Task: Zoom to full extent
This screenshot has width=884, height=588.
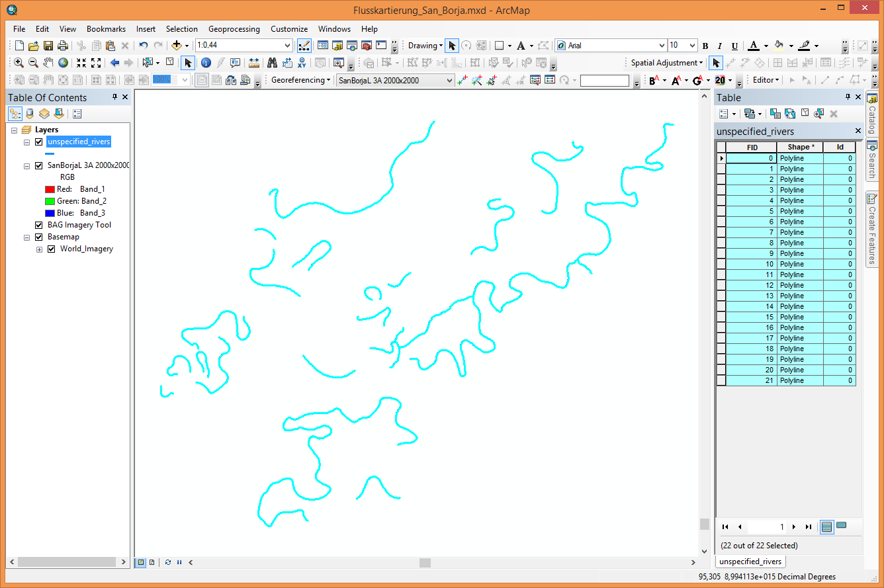Action: click(62, 62)
